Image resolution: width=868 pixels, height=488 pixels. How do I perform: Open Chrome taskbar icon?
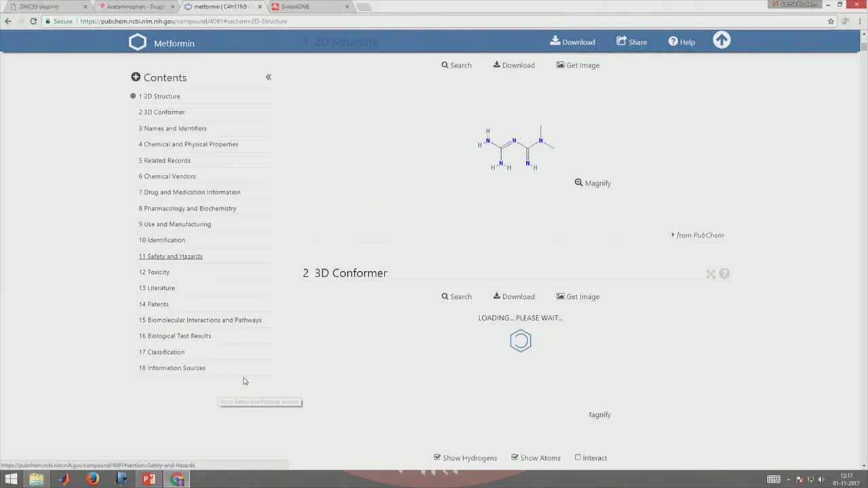pos(177,479)
